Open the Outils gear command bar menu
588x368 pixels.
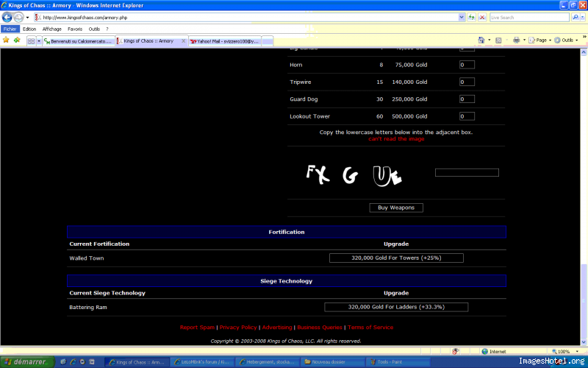(565, 40)
